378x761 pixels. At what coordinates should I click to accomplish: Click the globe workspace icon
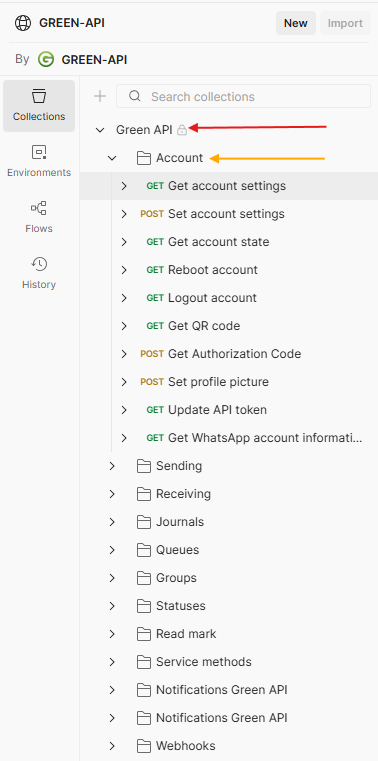coord(23,23)
